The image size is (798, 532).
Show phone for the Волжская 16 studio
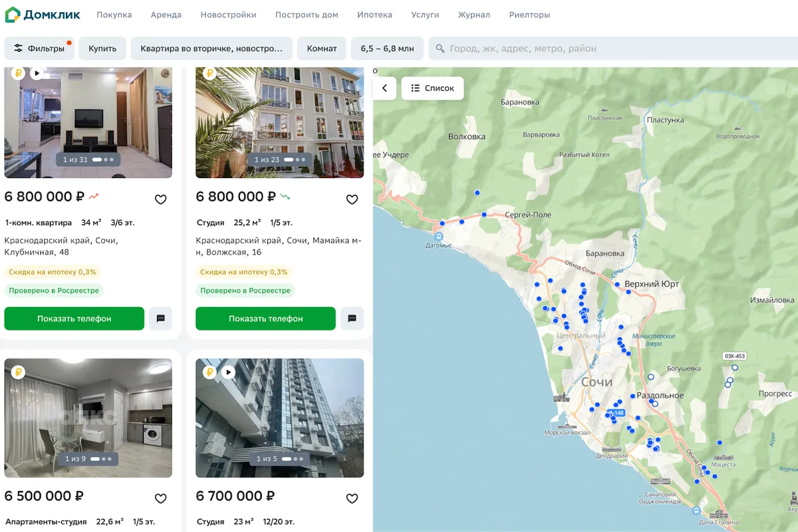[x=265, y=319]
